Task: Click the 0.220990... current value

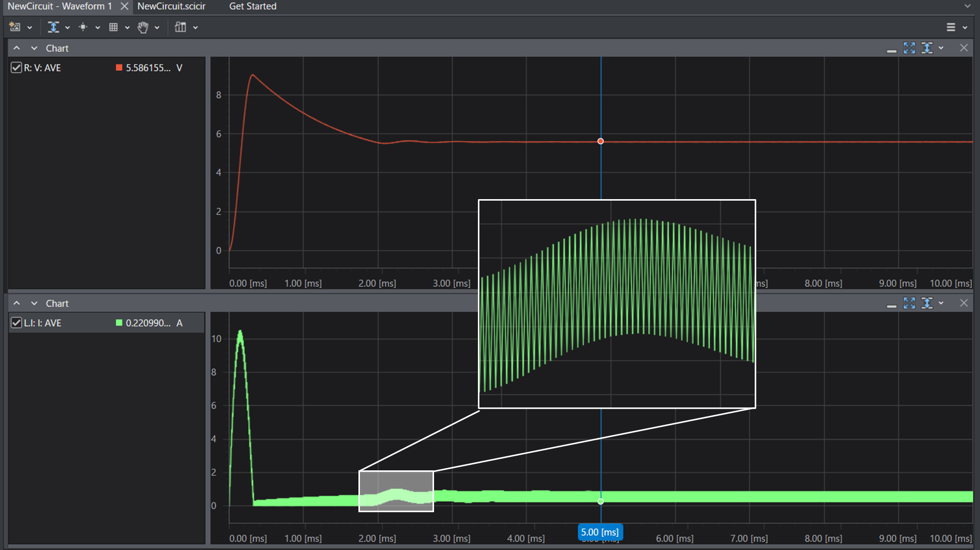Action: coord(148,323)
